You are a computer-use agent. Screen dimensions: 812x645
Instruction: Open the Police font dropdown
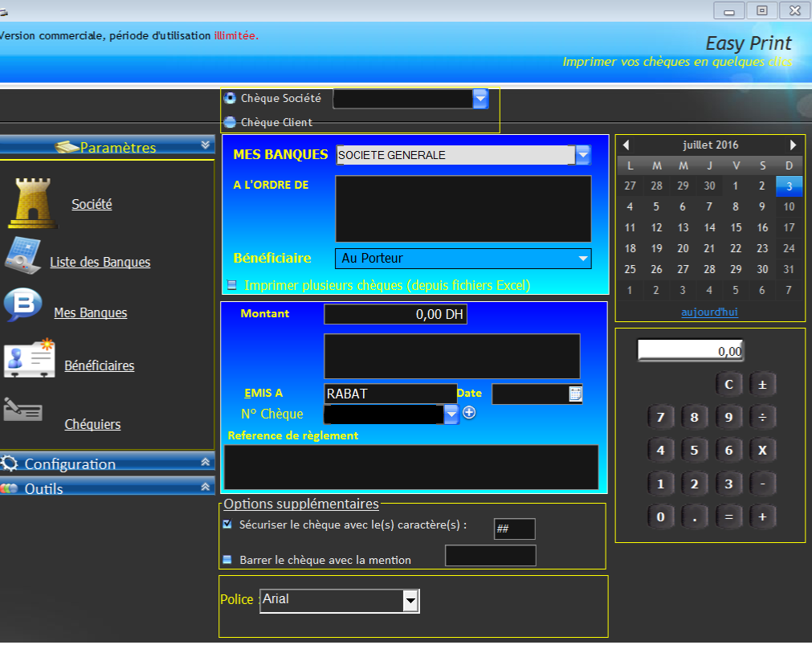click(x=410, y=601)
